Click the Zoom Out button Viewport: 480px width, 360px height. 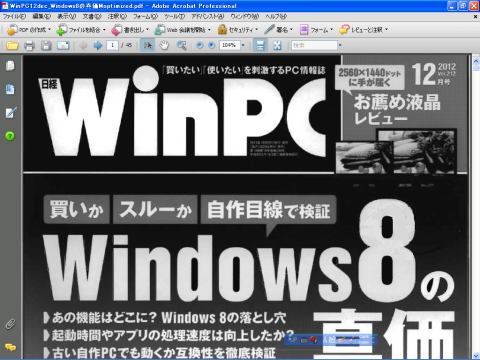point(200,45)
